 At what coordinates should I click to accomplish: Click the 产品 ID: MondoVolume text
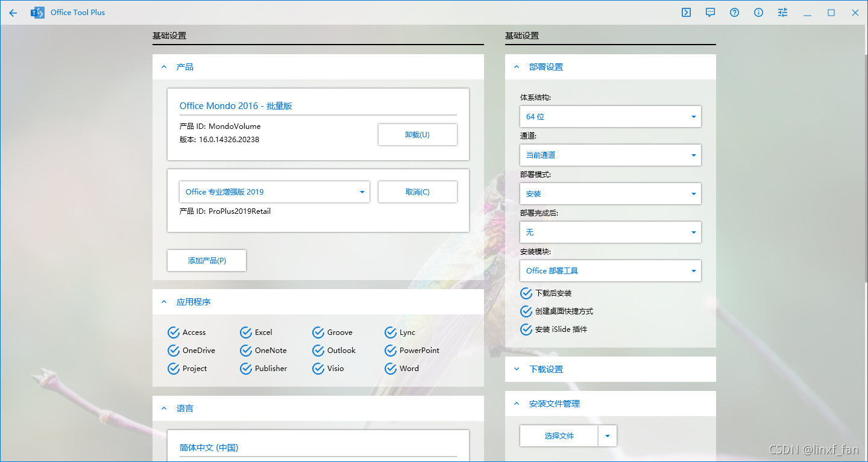coord(220,126)
